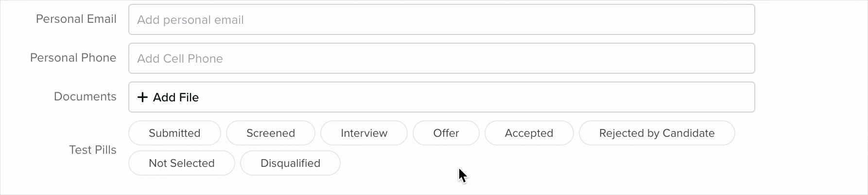Viewport: 868px width, 195px height.
Task: Click the Personal Email field label
Action: pyautogui.click(x=76, y=19)
